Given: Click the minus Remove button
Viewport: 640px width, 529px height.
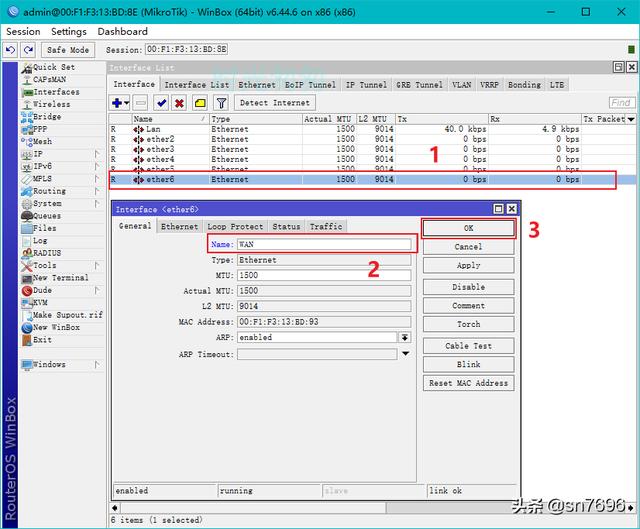Looking at the screenshot, I should point(141,103).
